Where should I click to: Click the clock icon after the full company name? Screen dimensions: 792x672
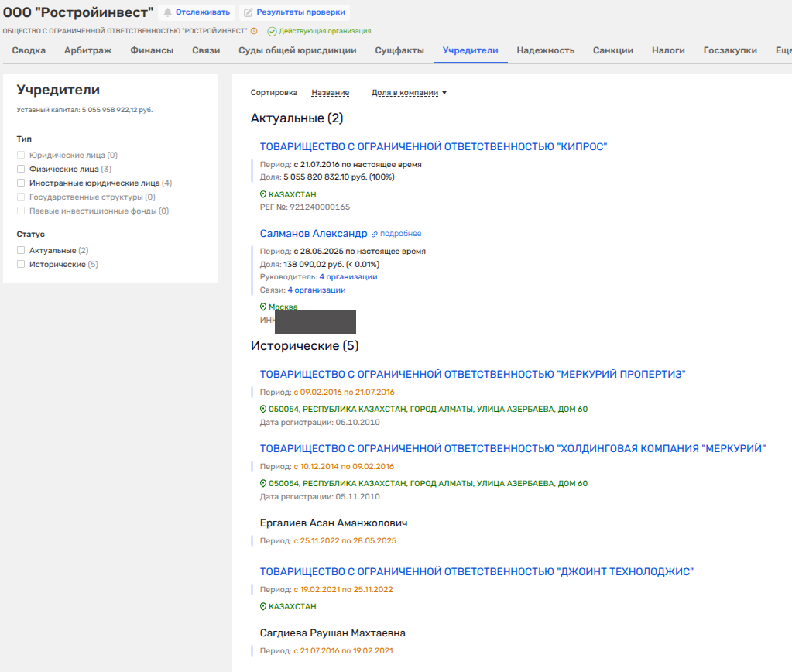point(254,31)
